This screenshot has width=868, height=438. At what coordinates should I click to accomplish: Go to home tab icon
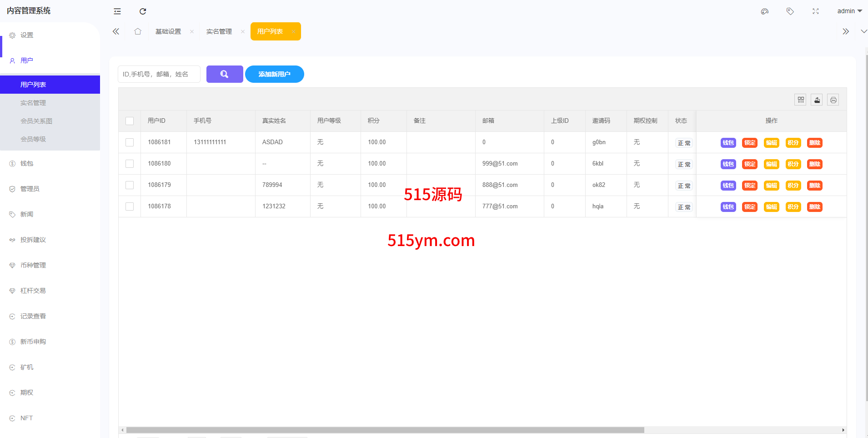coord(138,31)
